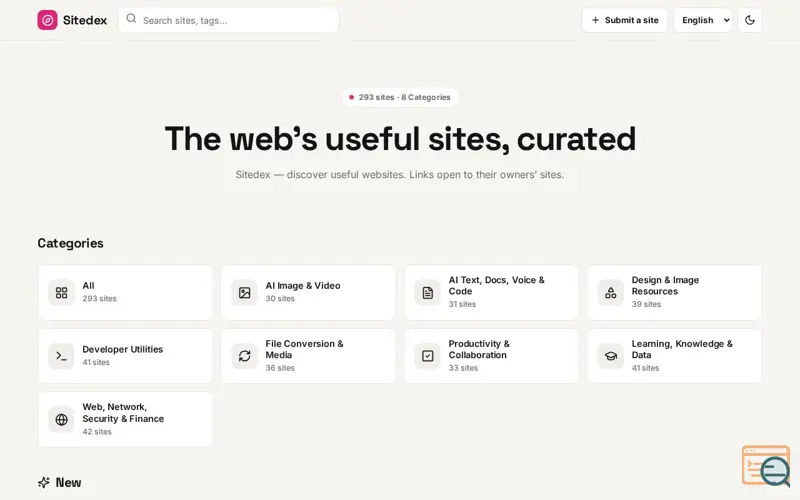Toggle dark mode with the moon icon
The width and height of the screenshot is (800, 500).
(749, 20)
